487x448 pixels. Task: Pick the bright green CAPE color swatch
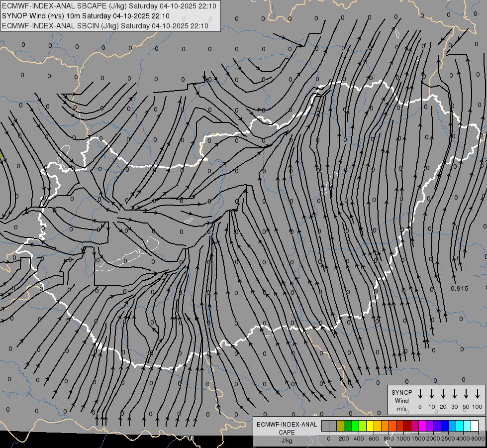point(355,426)
